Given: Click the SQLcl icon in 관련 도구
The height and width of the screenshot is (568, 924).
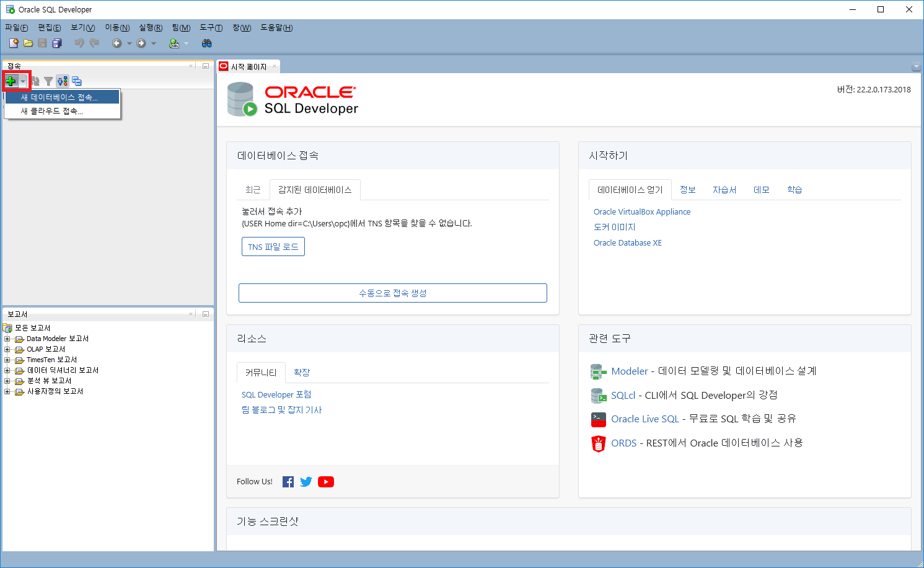Looking at the screenshot, I should pos(598,396).
